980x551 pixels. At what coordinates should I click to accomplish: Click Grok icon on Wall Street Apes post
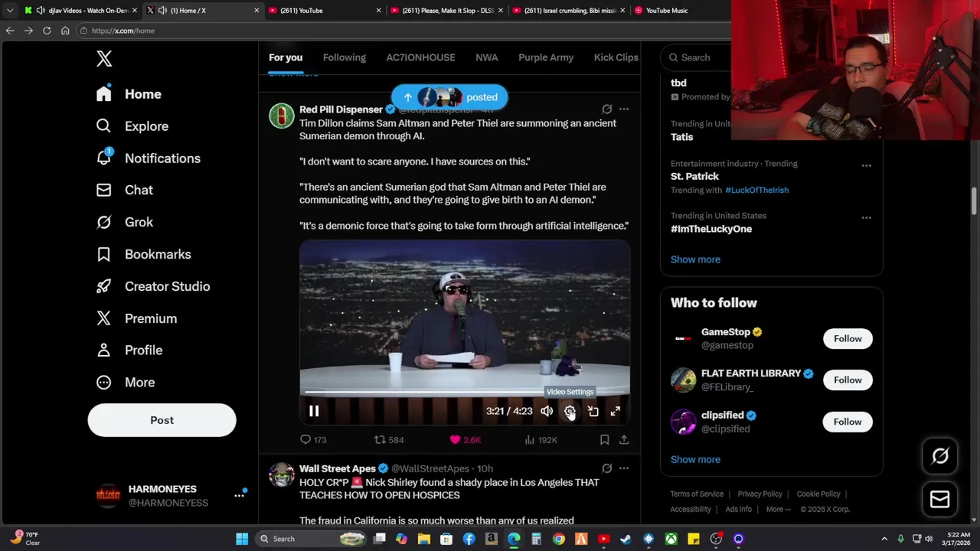point(606,468)
